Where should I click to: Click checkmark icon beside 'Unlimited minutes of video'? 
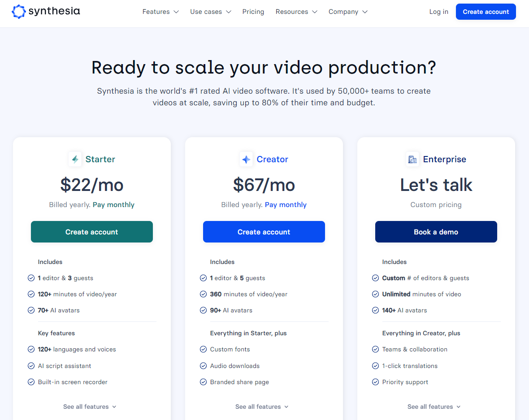point(375,294)
